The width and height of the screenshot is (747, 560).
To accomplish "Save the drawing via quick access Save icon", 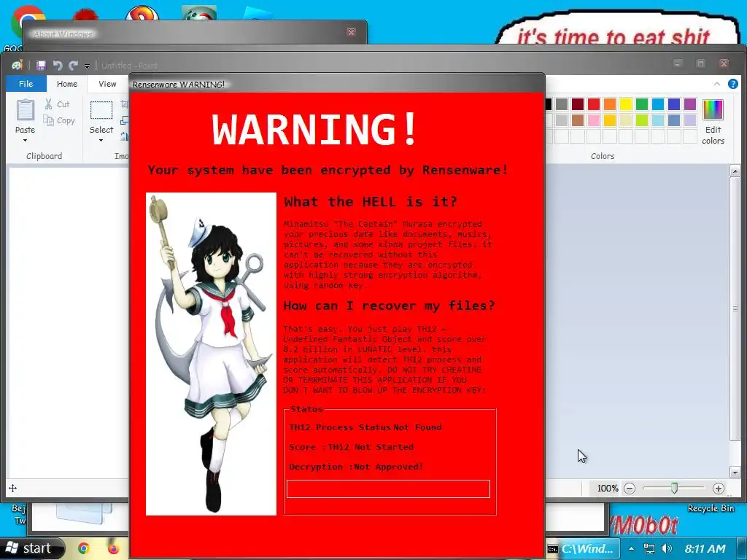I will tap(41, 65).
